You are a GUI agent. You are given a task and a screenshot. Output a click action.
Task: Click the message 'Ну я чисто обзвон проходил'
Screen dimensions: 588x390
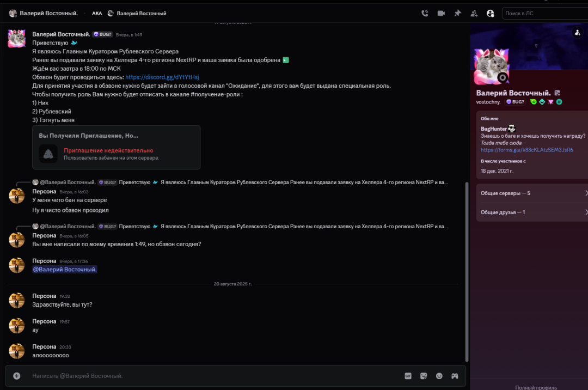click(70, 210)
